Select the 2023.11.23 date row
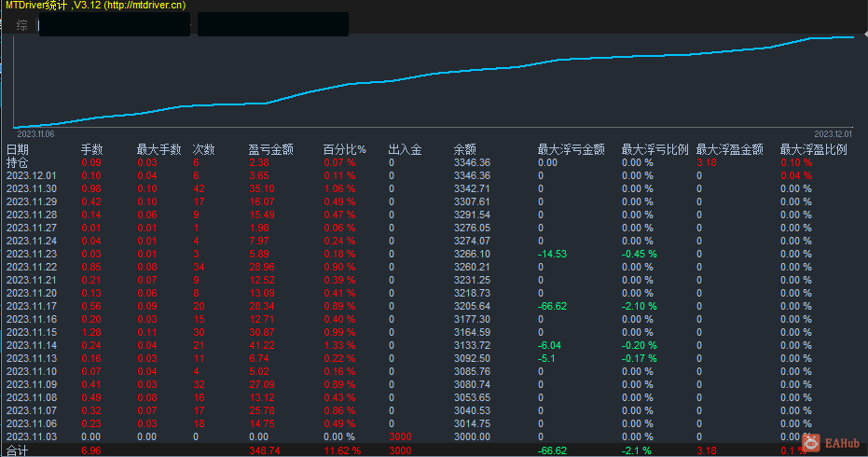868x457 pixels. click(32, 255)
